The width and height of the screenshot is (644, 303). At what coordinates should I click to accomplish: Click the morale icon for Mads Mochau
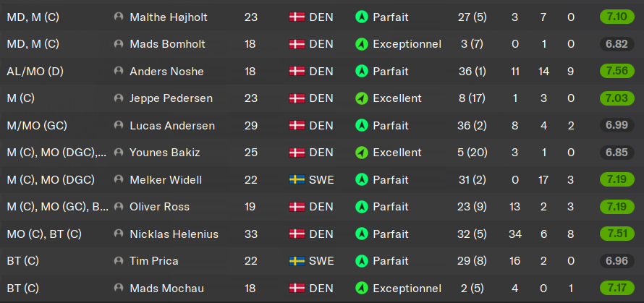[x=361, y=289]
